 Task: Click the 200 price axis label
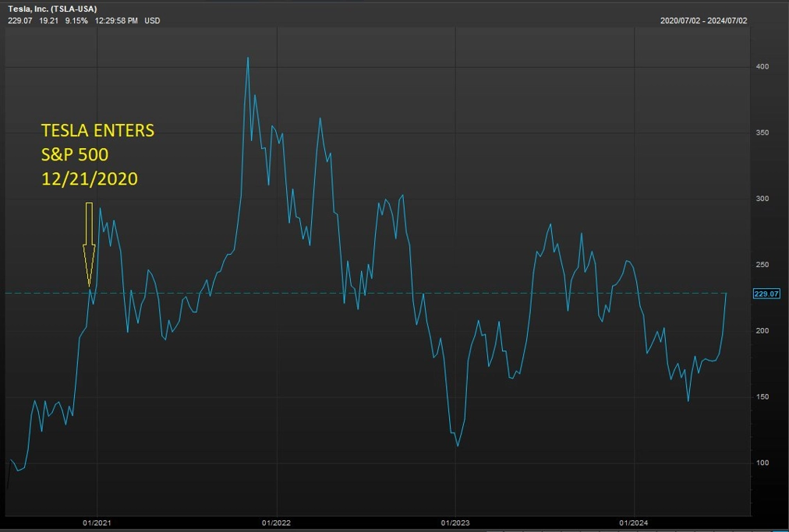click(x=762, y=331)
